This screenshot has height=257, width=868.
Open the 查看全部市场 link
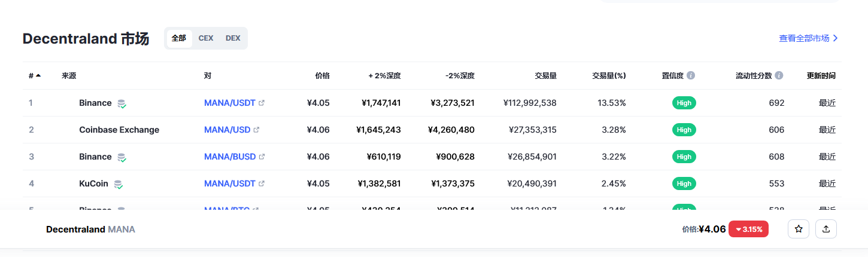click(x=809, y=38)
